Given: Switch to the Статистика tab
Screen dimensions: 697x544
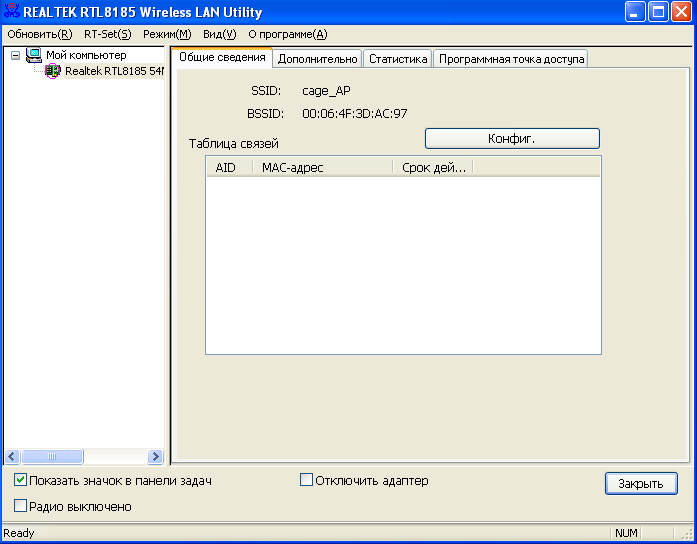Looking at the screenshot, I should tap(398, 59).
